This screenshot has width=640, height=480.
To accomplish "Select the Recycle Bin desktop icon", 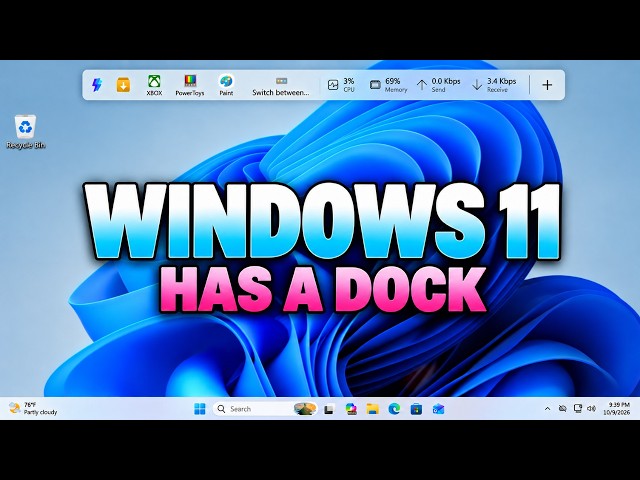I will (26, 131).
